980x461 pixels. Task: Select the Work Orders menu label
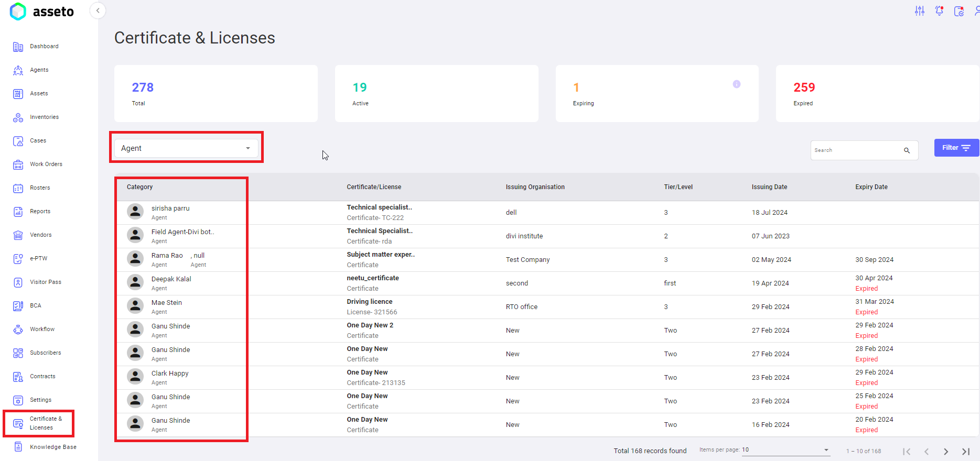pyautogui.click(x=46, y=164)
